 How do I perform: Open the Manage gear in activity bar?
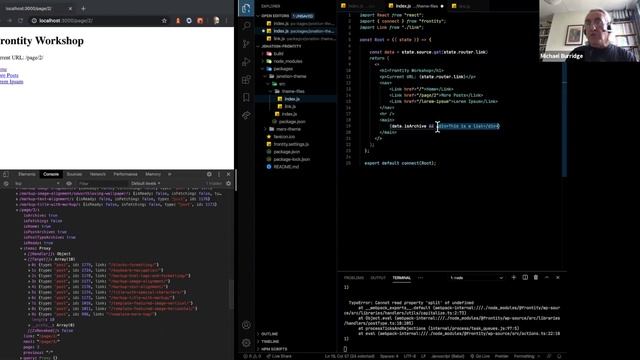tap(246, 343)
